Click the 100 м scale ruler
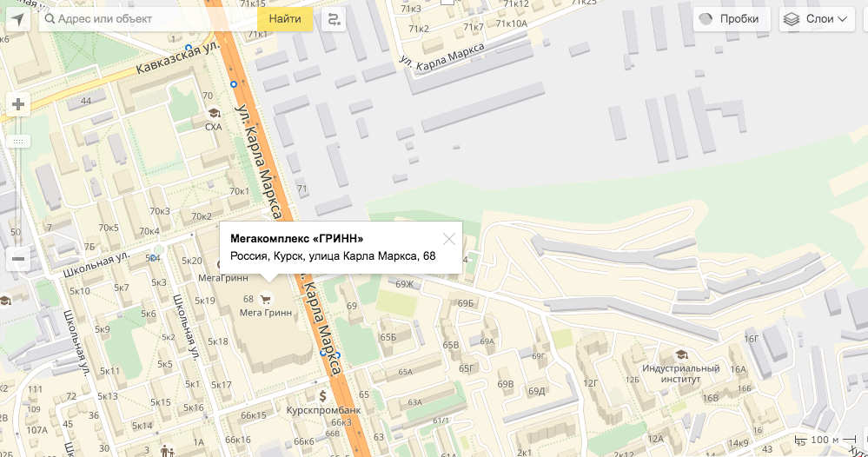The width and height of the screenshot is (868, 457). click(825, 440)
